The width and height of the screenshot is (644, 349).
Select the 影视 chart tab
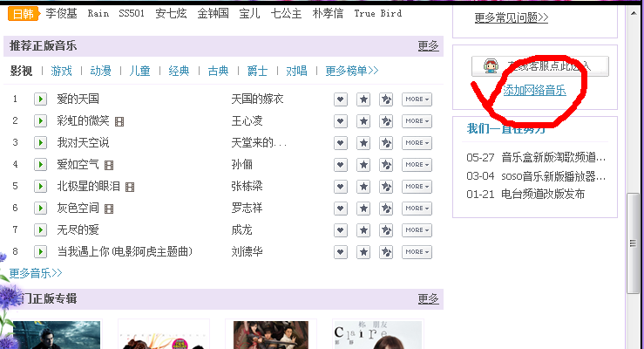[x=22, y=71]
